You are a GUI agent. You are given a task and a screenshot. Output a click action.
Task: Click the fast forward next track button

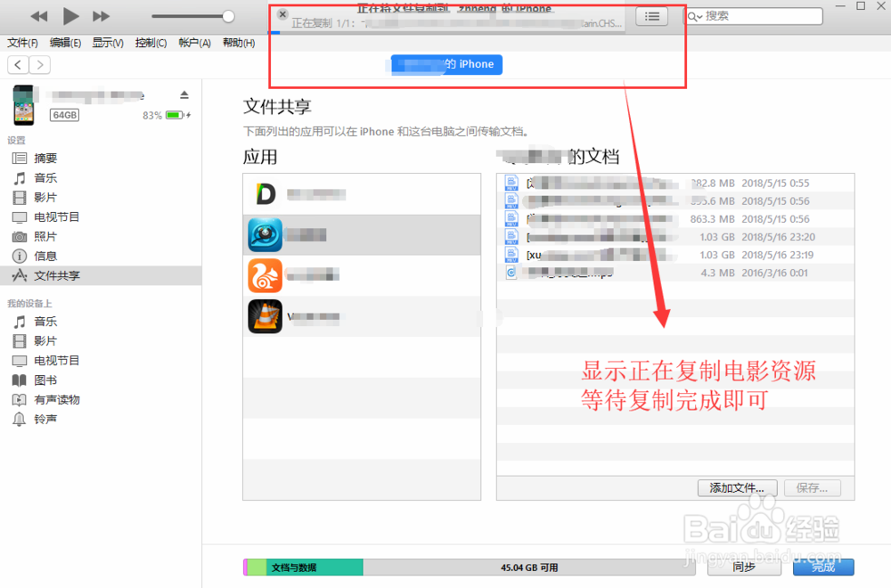102,16
